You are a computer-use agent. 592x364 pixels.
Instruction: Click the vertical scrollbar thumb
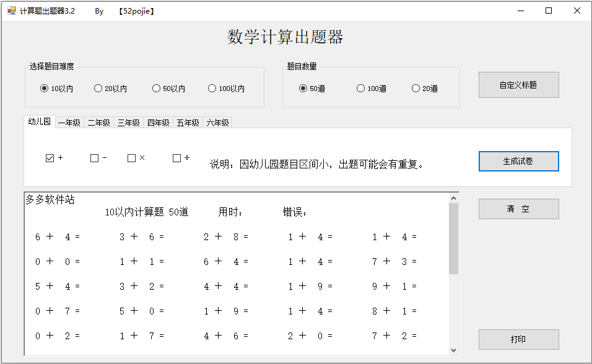[x=454, y=238]
